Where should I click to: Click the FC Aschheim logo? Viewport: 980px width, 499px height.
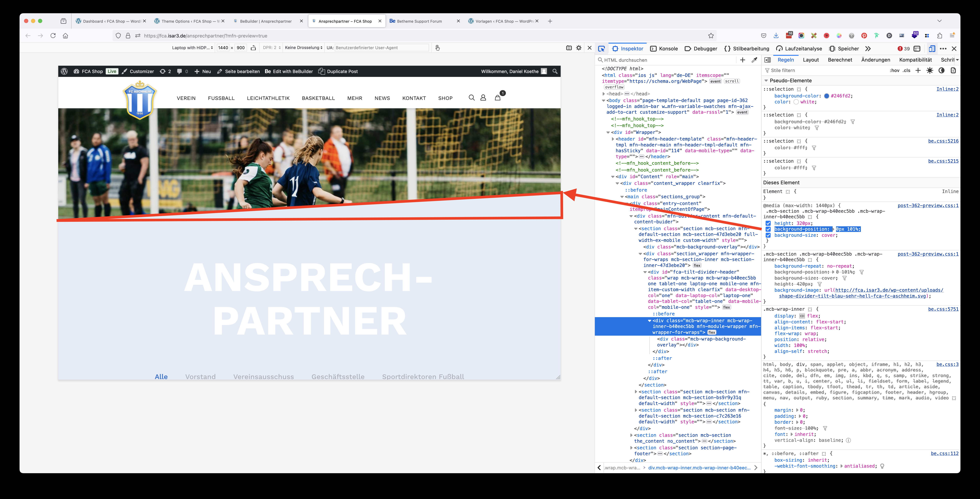140,100
